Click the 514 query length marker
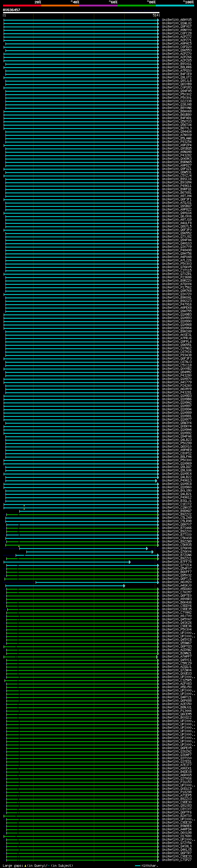 pos(155,15)
